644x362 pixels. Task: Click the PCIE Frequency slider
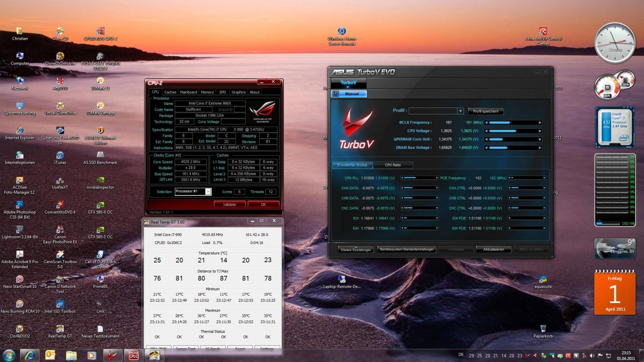pos(527,178)
